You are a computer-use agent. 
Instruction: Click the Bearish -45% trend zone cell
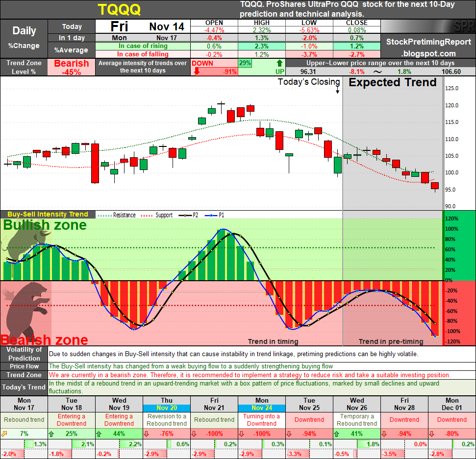(72, 67)
